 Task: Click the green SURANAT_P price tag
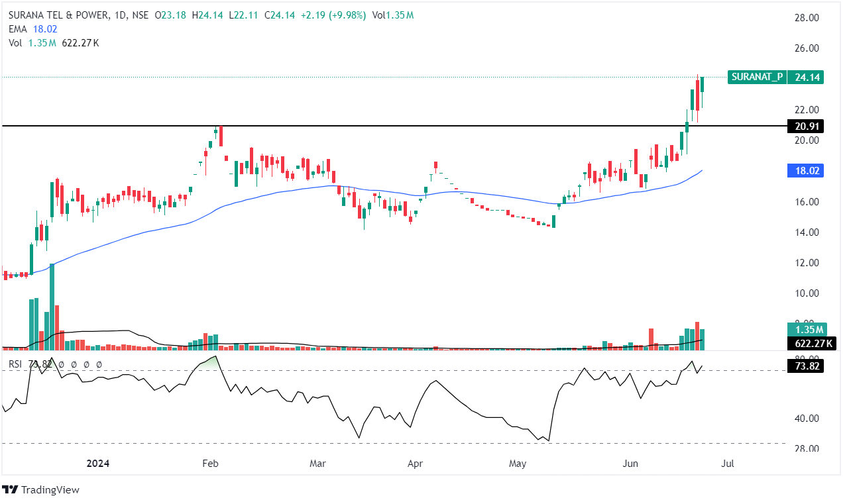point(756,77)
